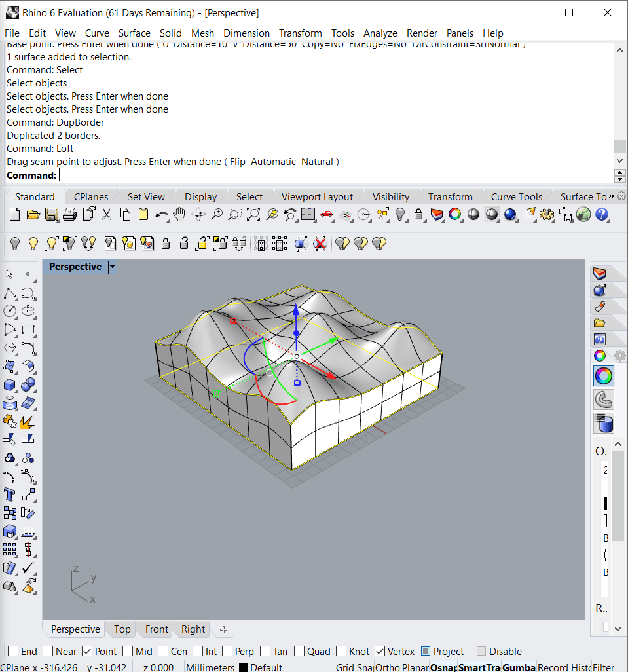Select the Box solid tool
Image resolution: width=628 pixels, height=672 pixels.
click(10, 384)
